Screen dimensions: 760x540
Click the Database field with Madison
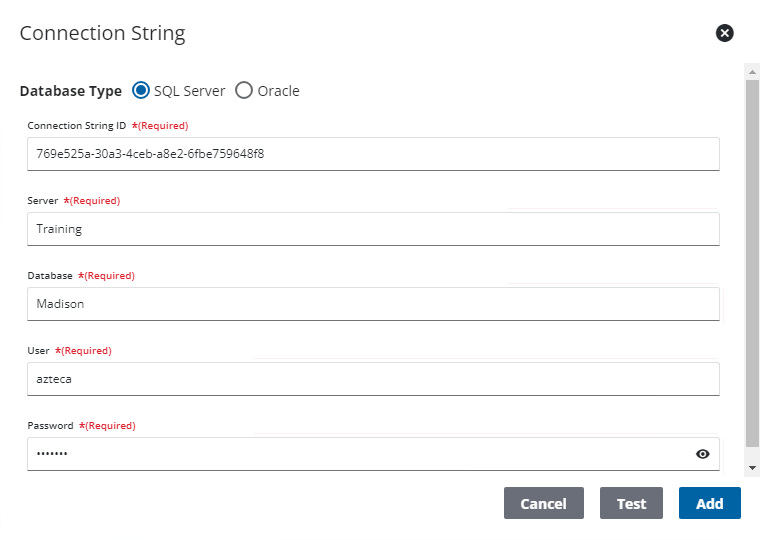click(373, 304)
